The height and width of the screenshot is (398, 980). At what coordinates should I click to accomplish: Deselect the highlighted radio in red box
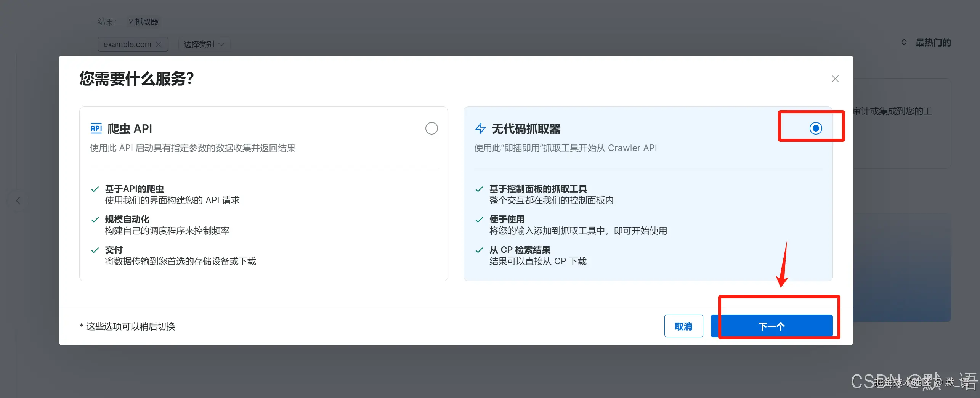(815, 128)
